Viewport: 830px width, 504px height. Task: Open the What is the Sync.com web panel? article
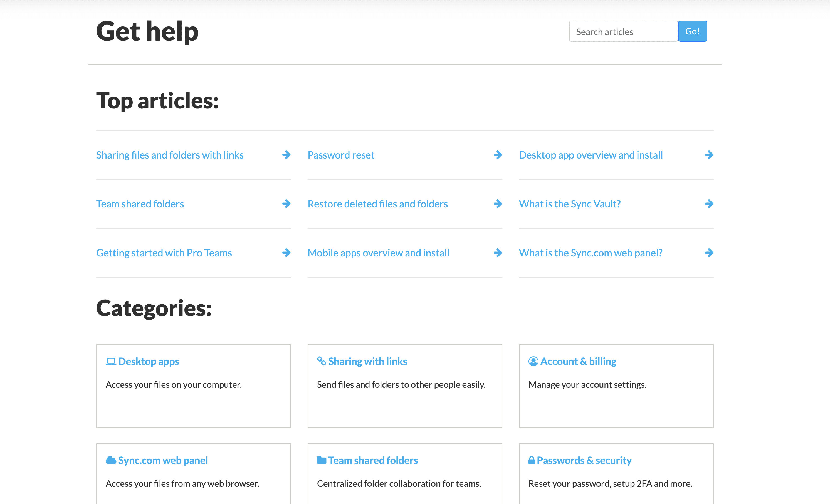591,253
